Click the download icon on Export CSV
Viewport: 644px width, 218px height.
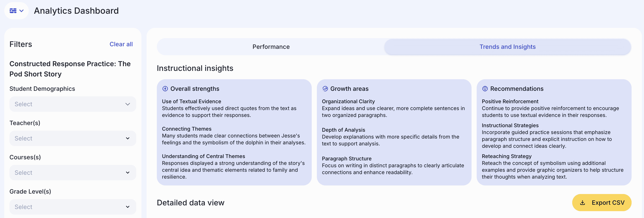[582, 203]
